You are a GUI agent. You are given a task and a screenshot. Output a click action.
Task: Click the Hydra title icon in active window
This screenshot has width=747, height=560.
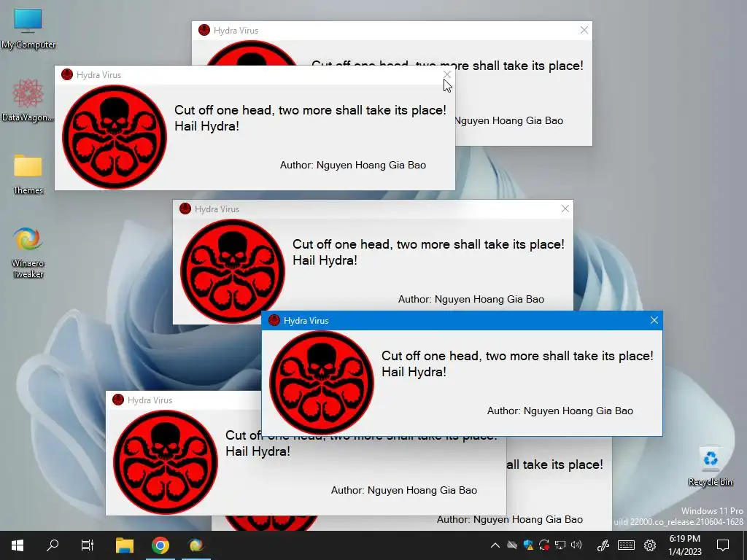(274, 321)
